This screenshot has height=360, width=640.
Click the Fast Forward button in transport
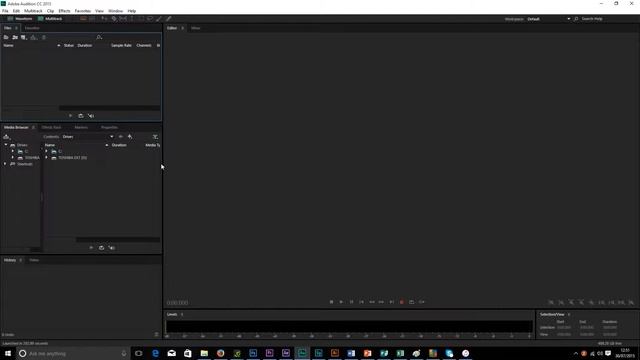tap(381, 302)
